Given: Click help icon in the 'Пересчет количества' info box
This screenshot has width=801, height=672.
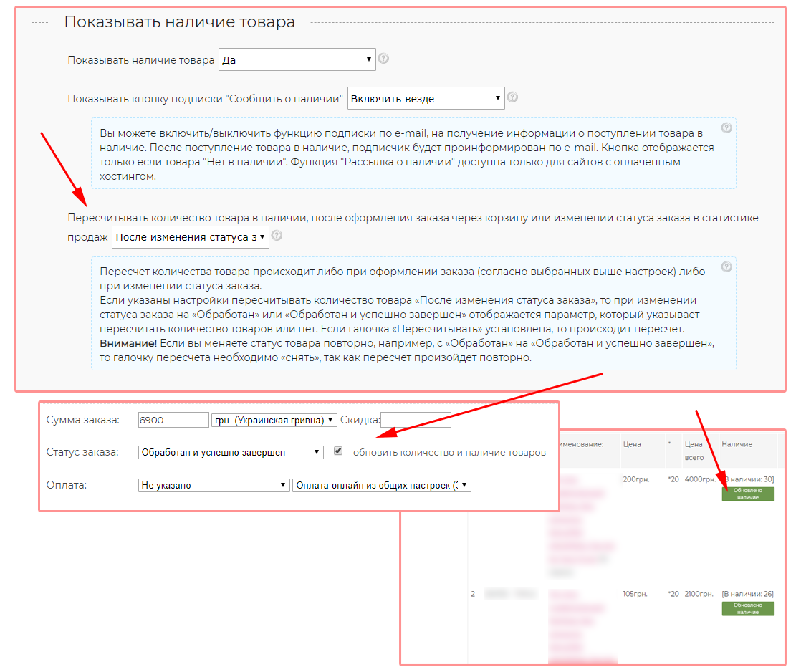Looking at the screenshot, I should coord(726,267).
